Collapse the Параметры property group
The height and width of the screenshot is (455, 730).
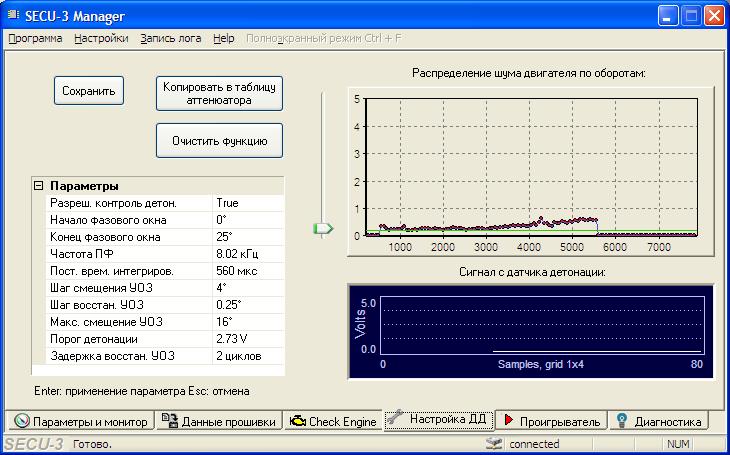coord(39,186)
